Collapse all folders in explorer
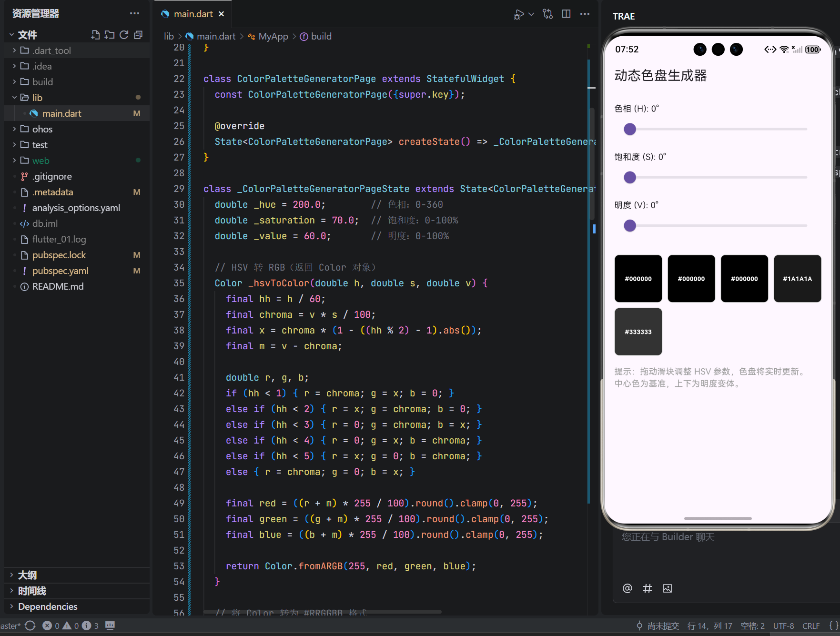Screen dimensions: 840x636 tap(138, 35)
